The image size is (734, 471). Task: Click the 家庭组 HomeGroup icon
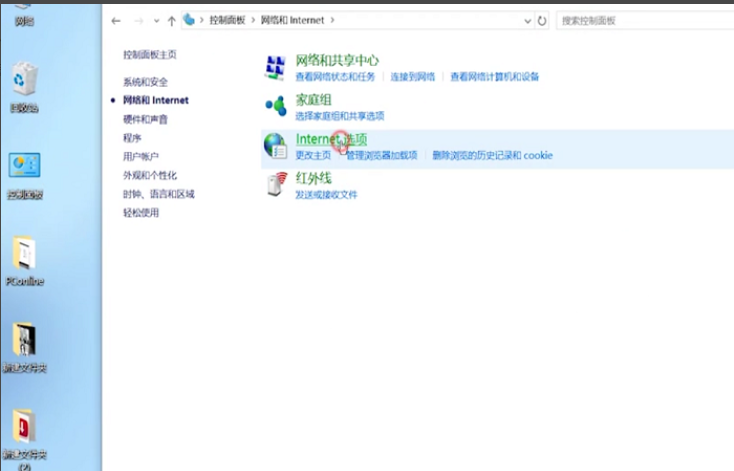point(275,106)
